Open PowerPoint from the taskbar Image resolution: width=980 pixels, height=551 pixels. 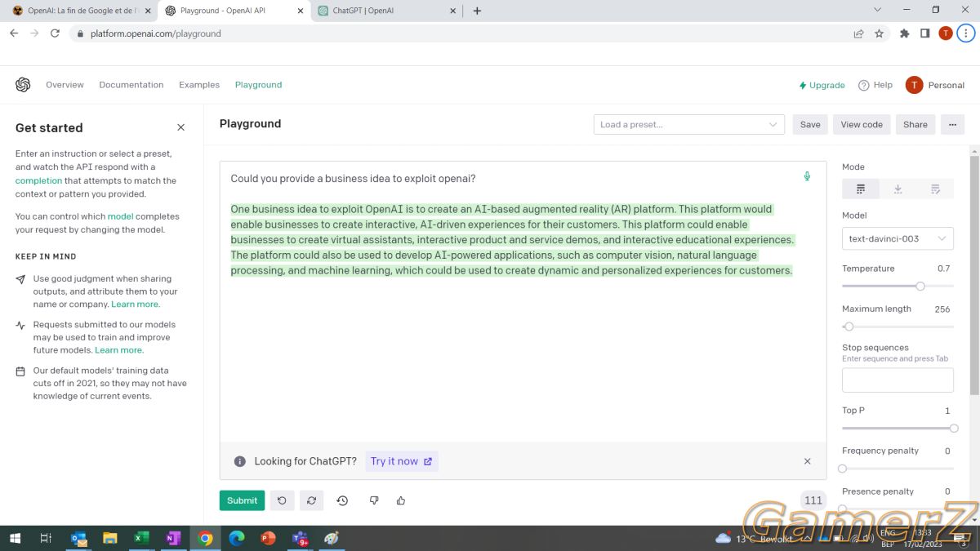(268, 538)
